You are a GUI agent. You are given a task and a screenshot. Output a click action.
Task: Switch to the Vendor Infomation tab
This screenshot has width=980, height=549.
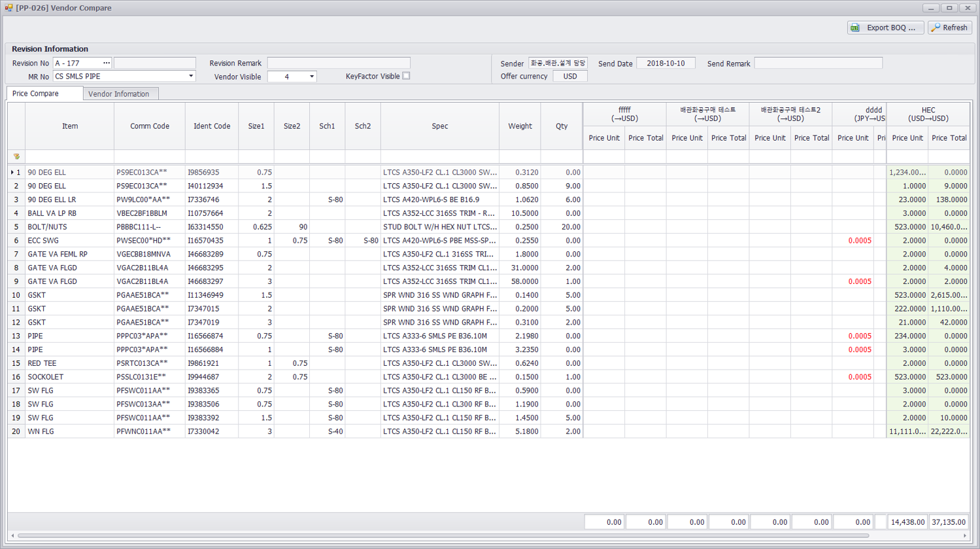[x=119, y=94]
